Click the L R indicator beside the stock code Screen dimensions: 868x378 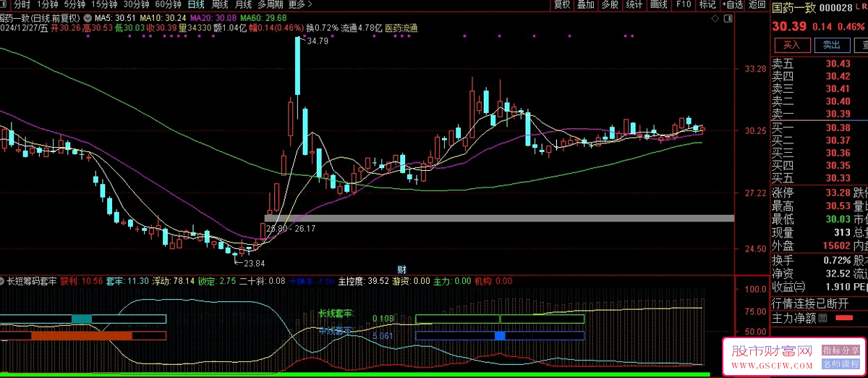[861, 7]
